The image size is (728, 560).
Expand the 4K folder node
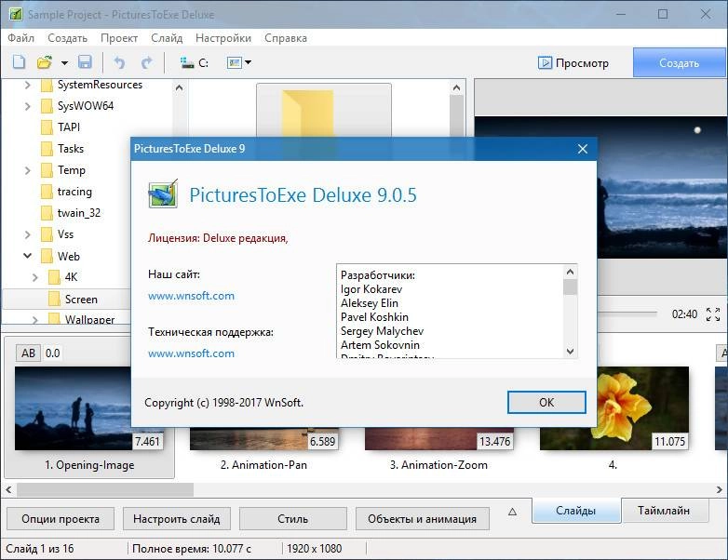34,277
